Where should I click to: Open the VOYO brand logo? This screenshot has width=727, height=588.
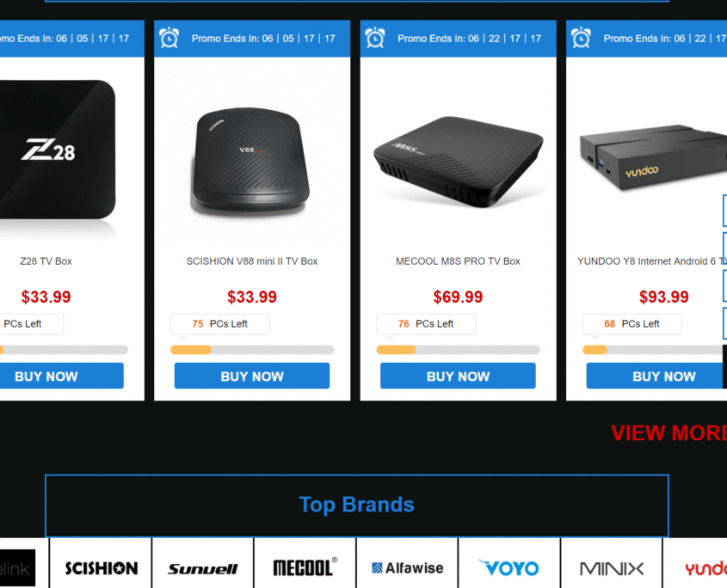click(x=509, y=567)
